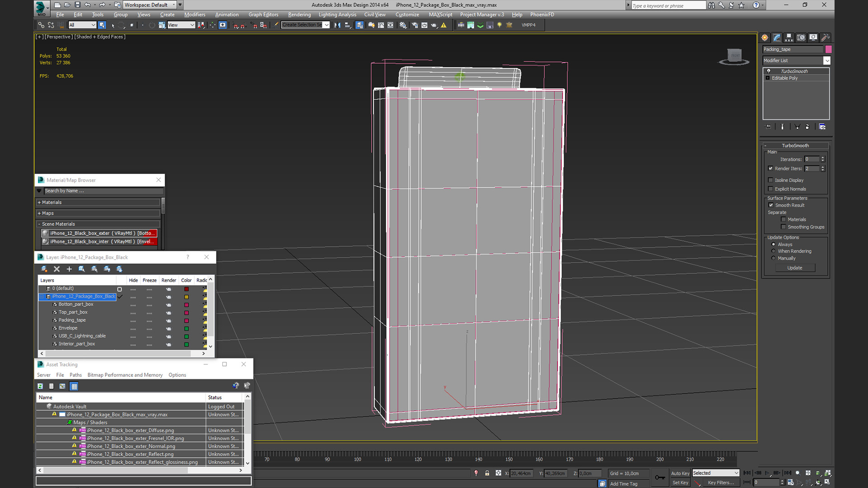Click the Key Filters... button
868x488 pixels.
721,483
